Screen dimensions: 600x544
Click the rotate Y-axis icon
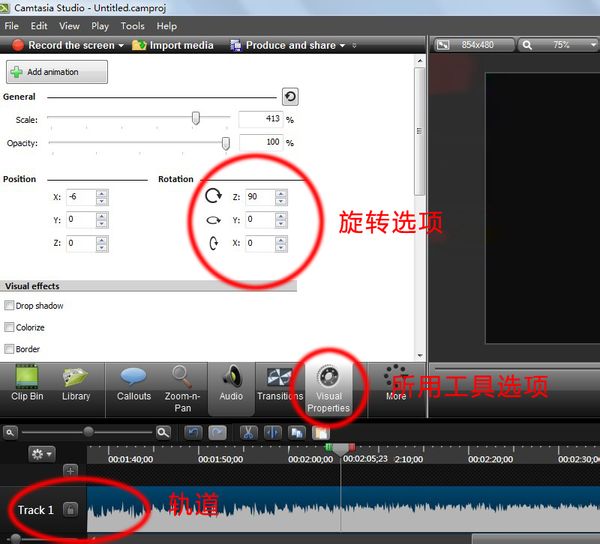coord(213,220)
